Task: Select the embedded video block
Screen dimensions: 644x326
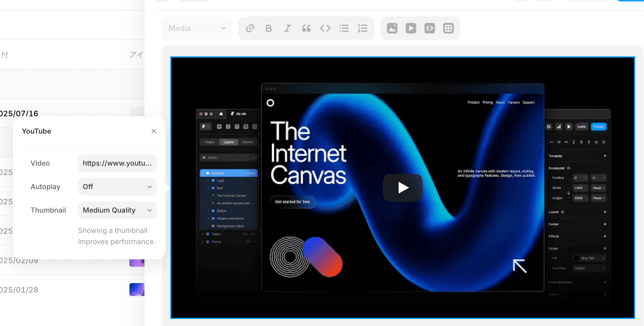Action: tap(403, 188)
